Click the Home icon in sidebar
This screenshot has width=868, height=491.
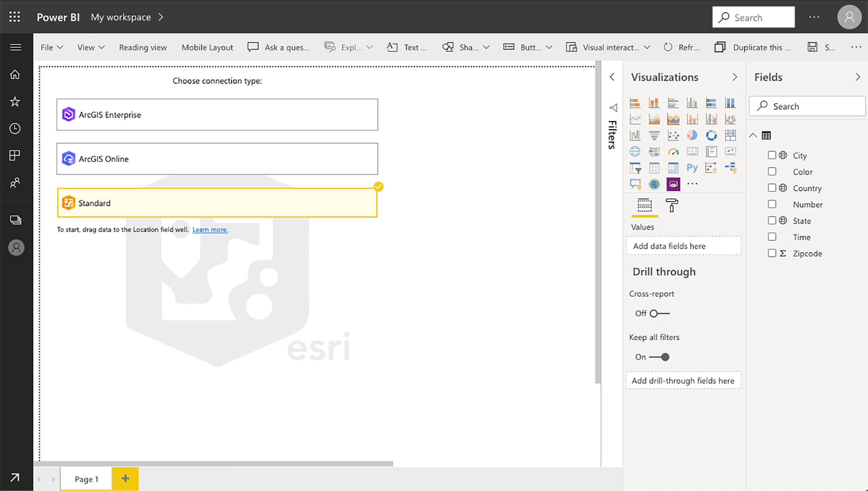click(15, 75)
